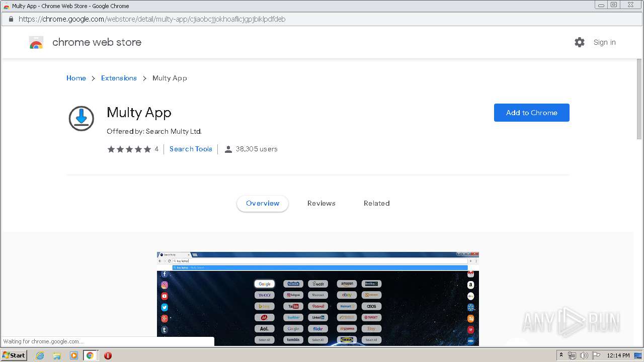Click the 12:14 PM clock
This screenshot has height=362, width=644.
[618, 355]
